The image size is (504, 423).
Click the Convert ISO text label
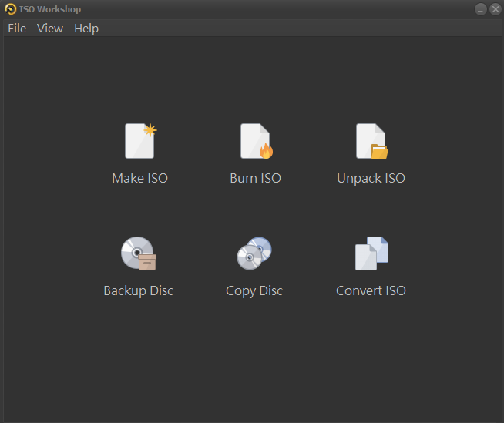pos(371,290)
